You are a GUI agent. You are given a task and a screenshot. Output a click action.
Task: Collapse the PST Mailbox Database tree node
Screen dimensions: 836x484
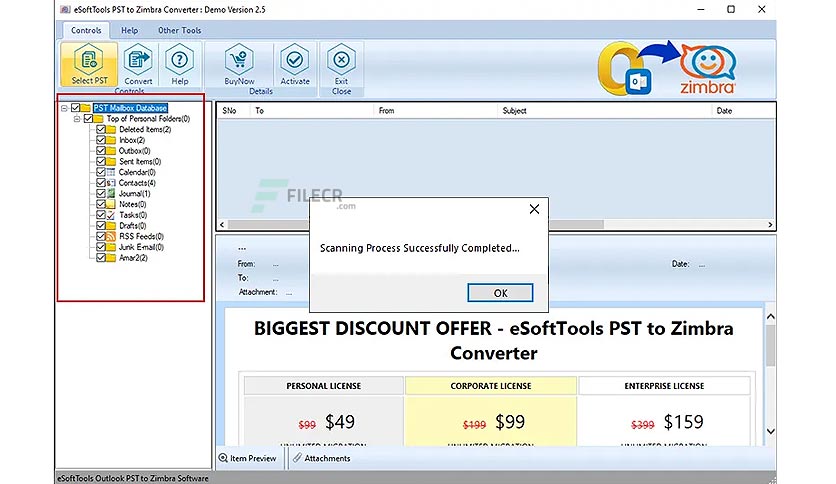65,108
